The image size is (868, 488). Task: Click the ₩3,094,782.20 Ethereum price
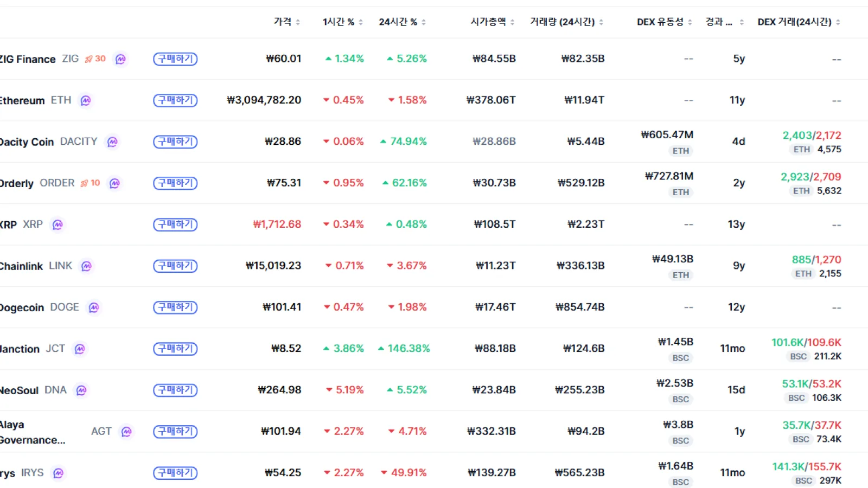264,100
